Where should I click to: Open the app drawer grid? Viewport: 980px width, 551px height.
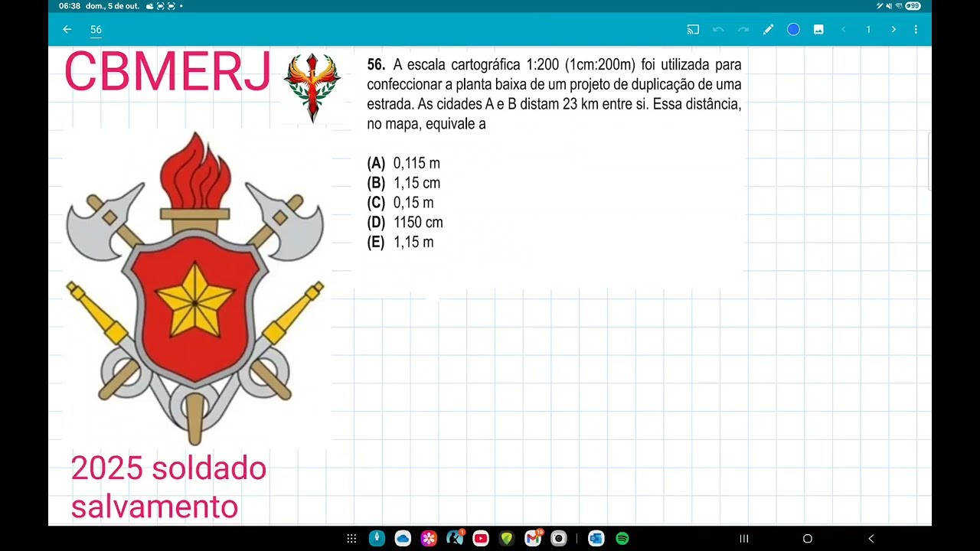351,539
